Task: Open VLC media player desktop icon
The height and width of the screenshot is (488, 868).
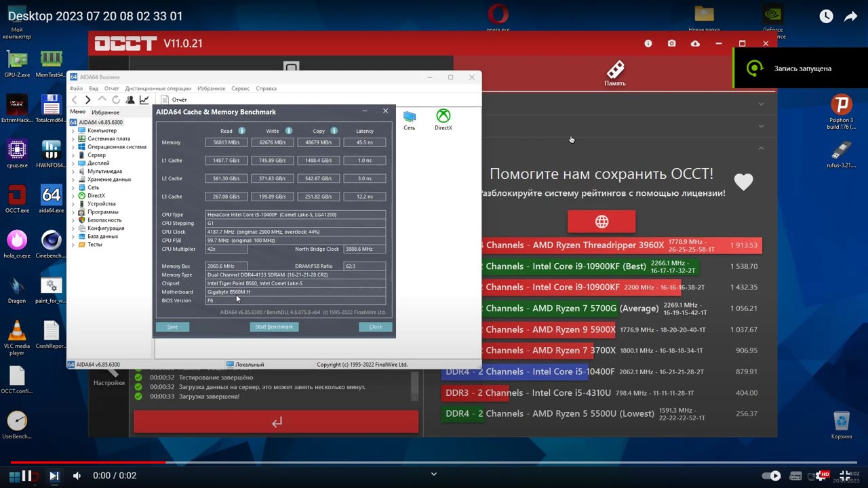Action: tap(17, 338)
